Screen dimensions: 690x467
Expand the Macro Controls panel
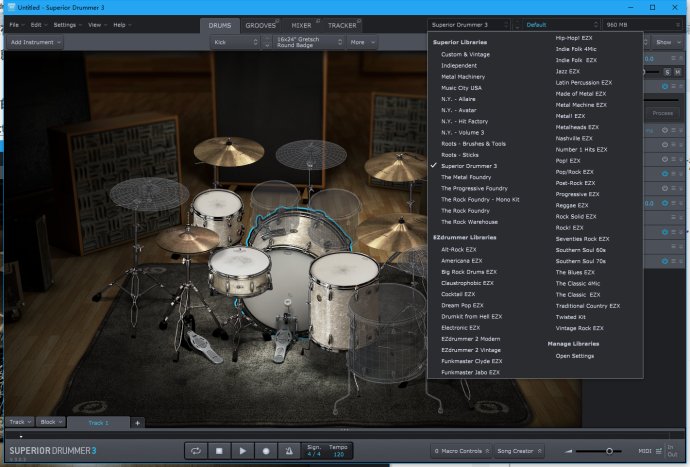pyautogui.click(x=461, y=451)
